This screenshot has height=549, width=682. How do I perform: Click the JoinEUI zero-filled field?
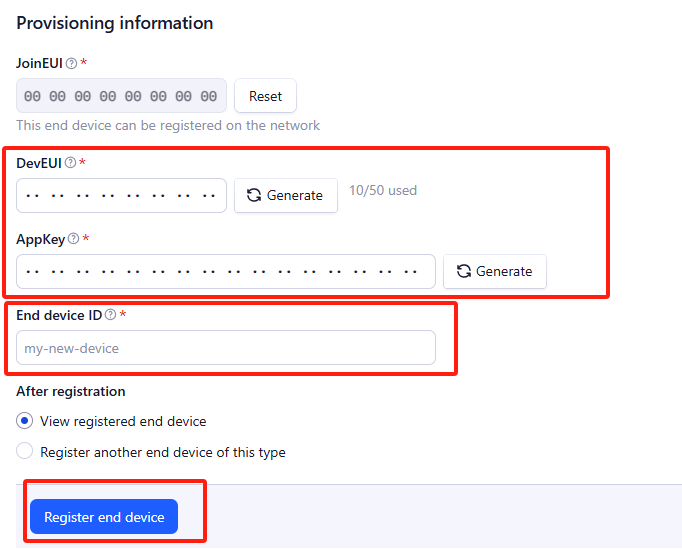coord(121,96)
